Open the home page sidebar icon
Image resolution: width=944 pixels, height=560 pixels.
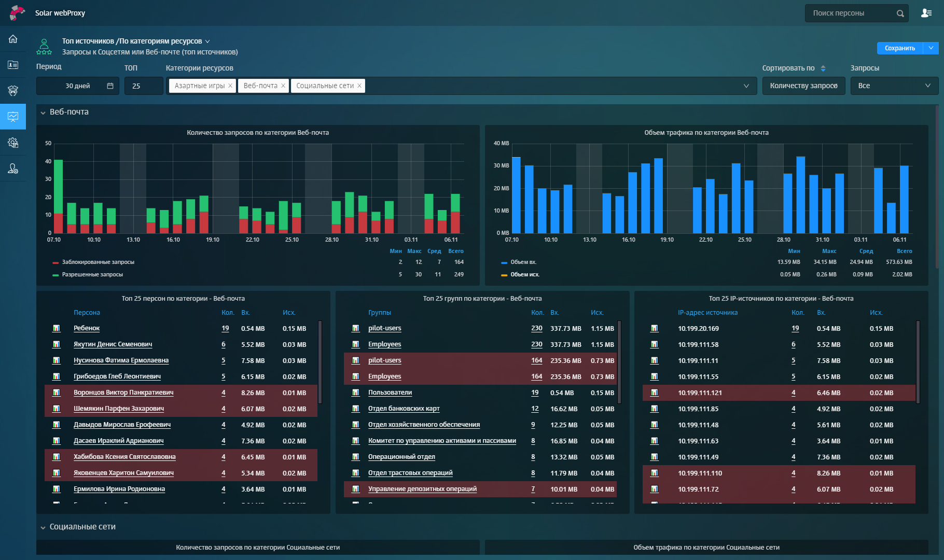coord(13,39)
